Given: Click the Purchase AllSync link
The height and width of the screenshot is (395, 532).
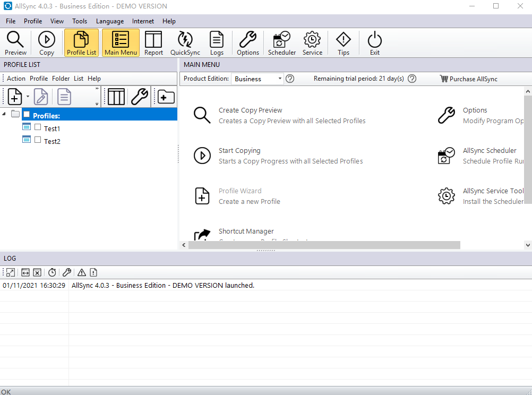Looking at the screenshot, I should coord(469,79).
